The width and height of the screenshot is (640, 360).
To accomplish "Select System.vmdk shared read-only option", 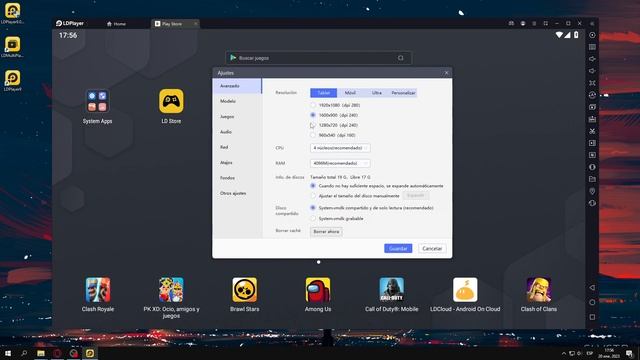I will [x=313, y=208].
